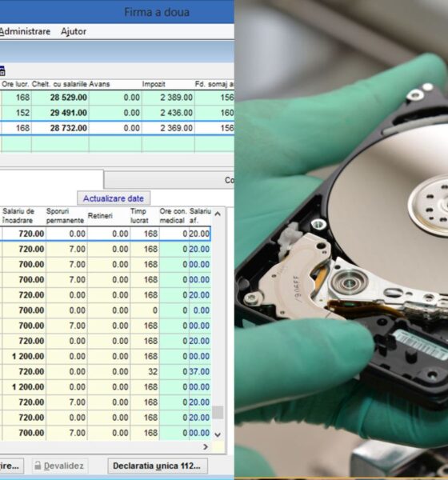Click the Impozit cell showing 2 369.00
The image size is (448, 480).
click(x=168, y=128)
